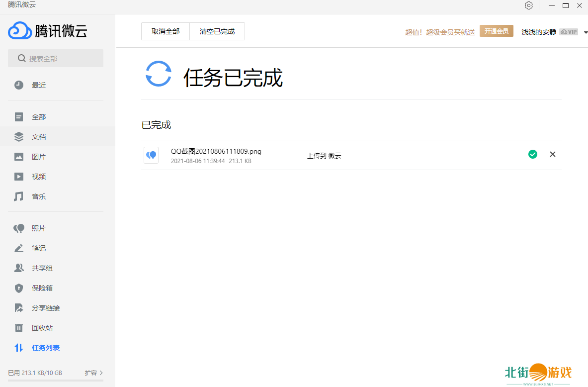Click the 保险箱 shield icon
This screenshot has width=588, height=387.
(19, 288)
